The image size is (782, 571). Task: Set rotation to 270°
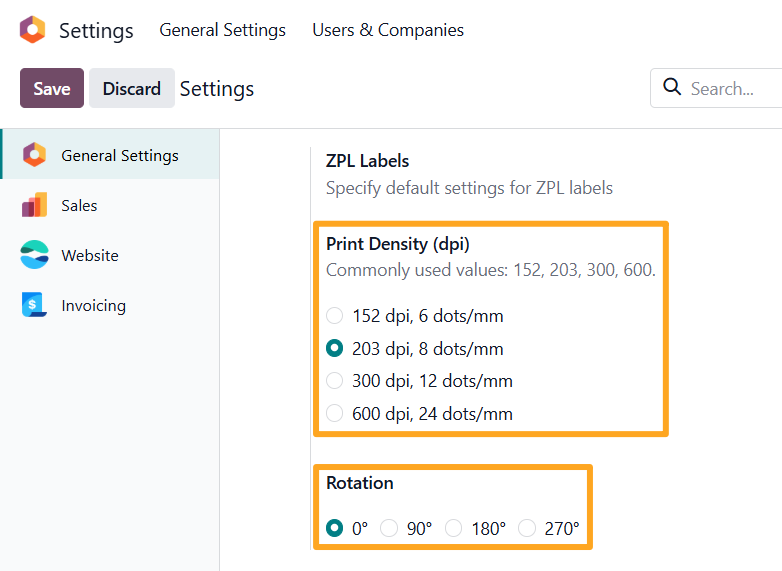(527, 528)
